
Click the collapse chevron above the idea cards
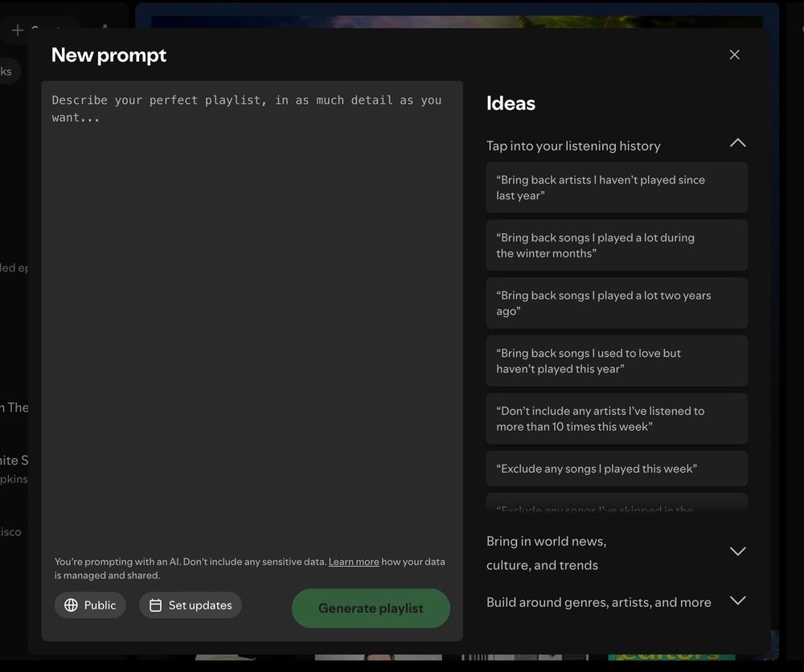737,142
